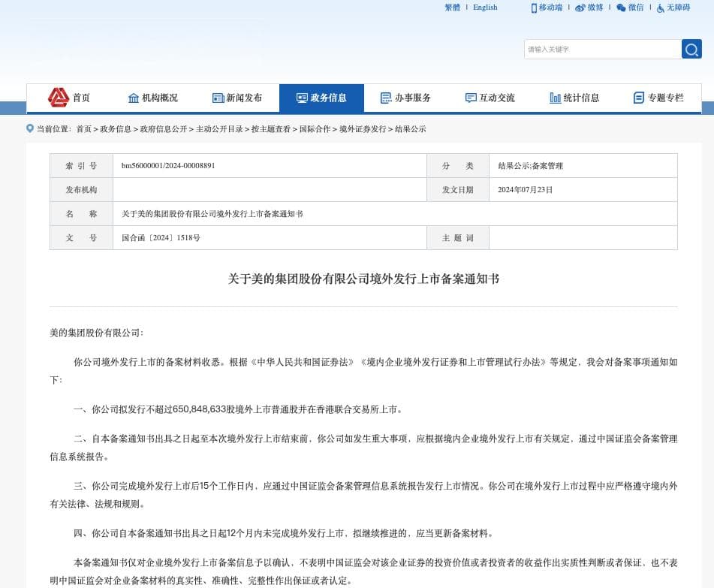Click the page icon beside 专题专栏

tap(639, 98)
